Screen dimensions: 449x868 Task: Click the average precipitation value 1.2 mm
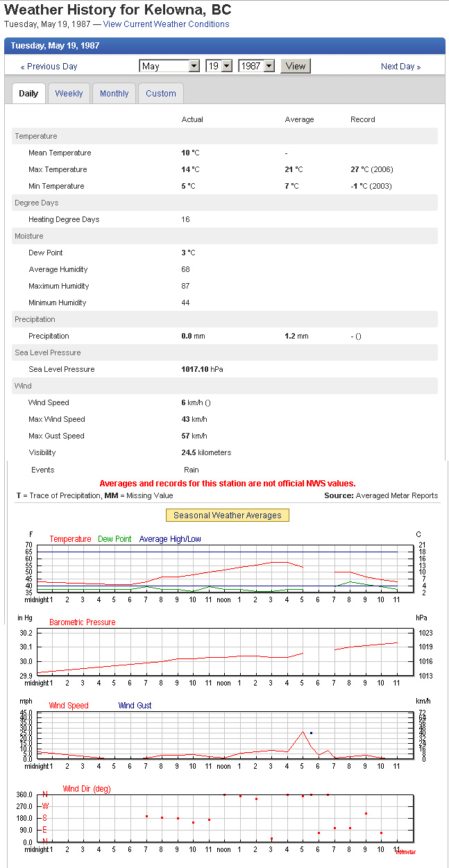click(296, 336)
